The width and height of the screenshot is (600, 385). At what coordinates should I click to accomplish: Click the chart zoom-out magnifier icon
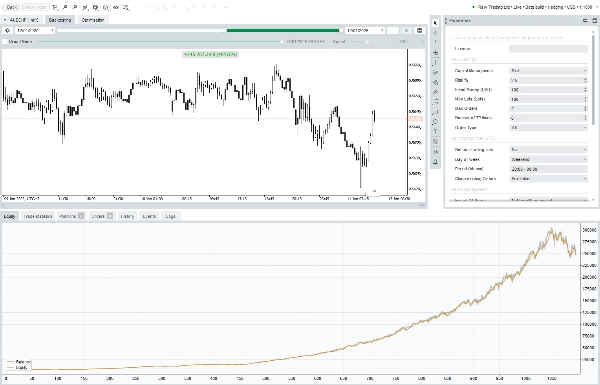coord(75,7)
